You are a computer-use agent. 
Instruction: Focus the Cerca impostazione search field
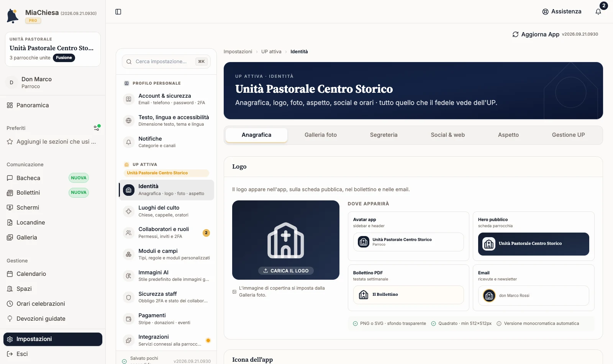tap(166, 62)
